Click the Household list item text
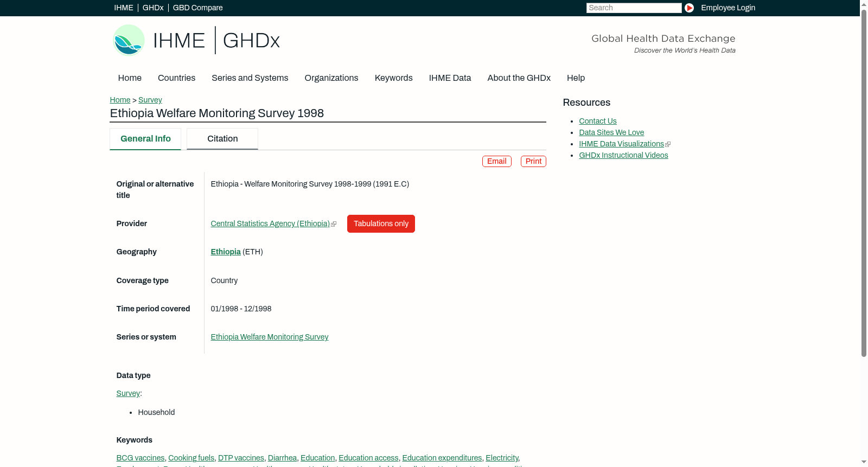Viewport: 868px width, 467px height. click(156, 412)
